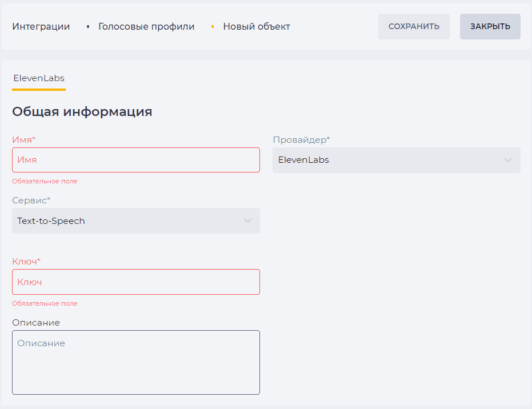Click the Обязательное поле error under Ключ
The image size is (532, 409).
pos(45,303)
